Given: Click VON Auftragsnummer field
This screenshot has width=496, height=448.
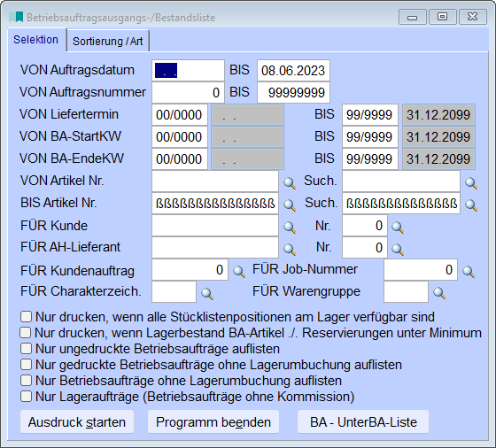Looking at the screenshot, I should click(x=188, y=92).
